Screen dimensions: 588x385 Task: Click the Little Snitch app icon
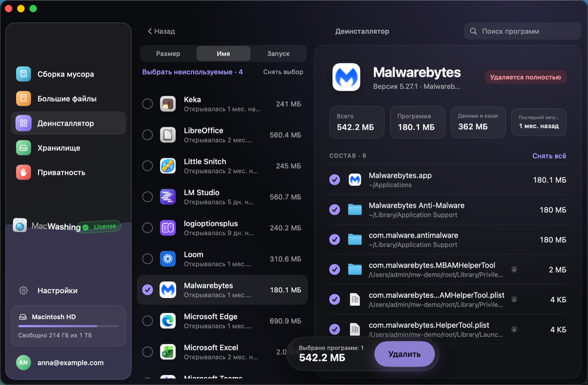(168, 166)
